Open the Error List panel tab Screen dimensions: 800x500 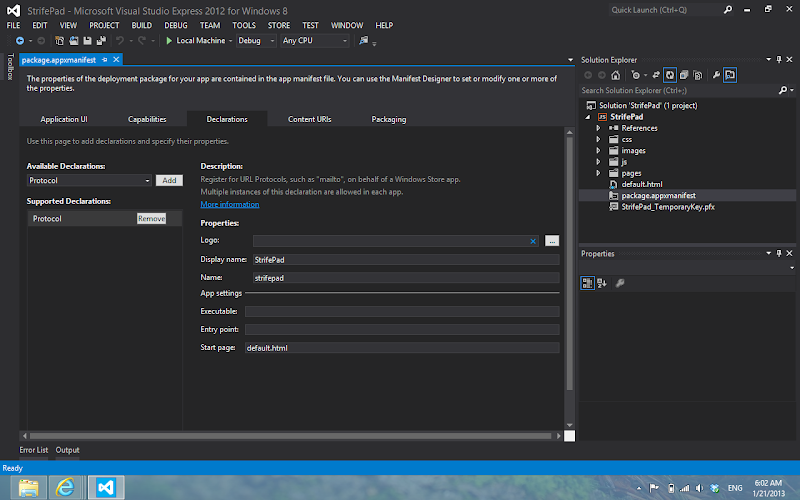[x=34, y=450]
